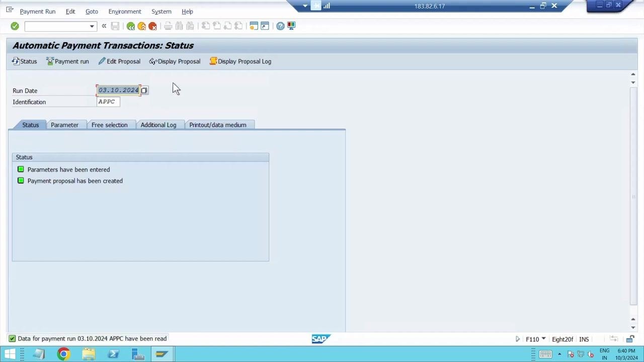This screenshot has width=644, height=362.
Task: Open the System menu
Action: [x=162, y=11]
